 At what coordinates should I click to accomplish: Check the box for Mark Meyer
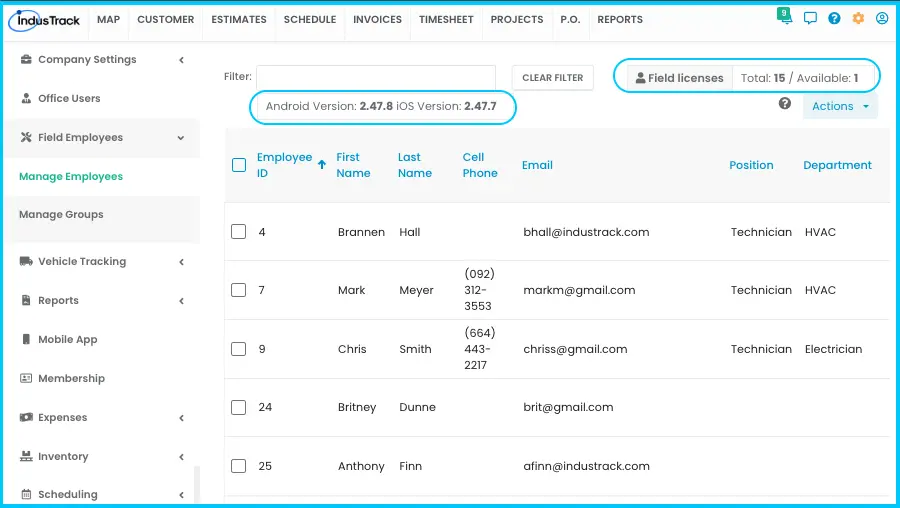coord(238,290)
